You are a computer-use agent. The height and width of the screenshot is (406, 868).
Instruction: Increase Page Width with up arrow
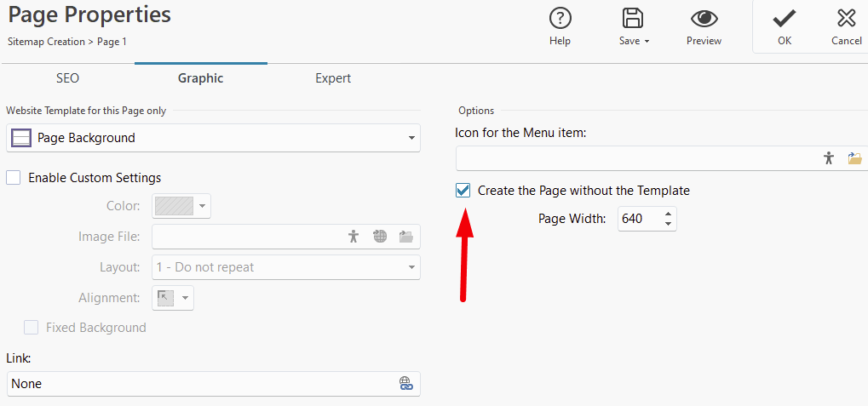[668, 214]
